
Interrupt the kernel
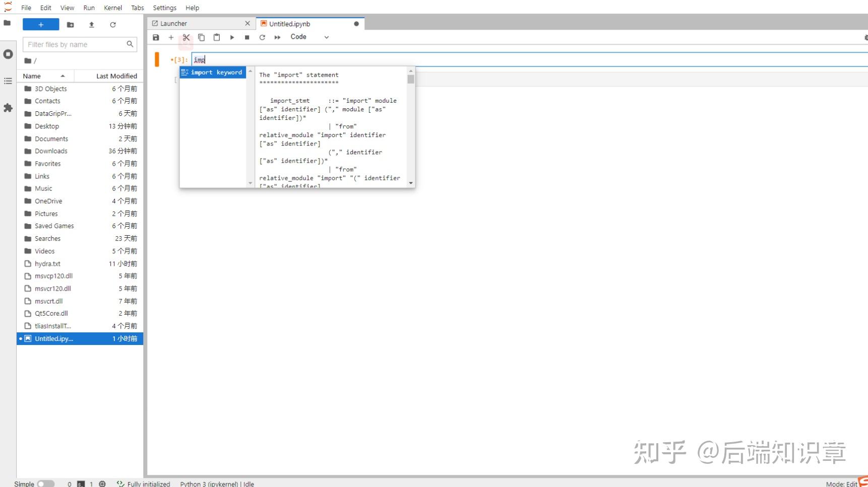247,37
